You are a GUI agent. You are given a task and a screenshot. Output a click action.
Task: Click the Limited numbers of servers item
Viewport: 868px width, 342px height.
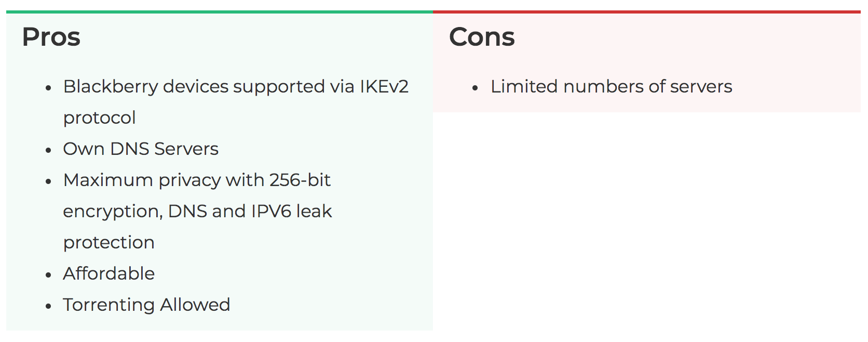611,86
